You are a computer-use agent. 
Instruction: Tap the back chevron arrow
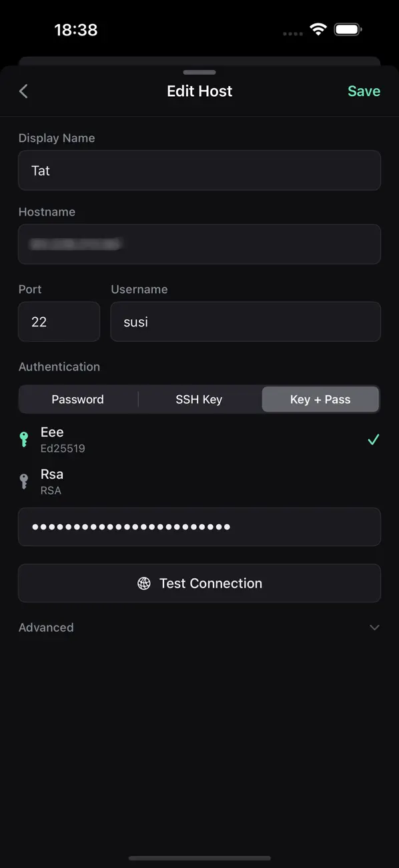[x=23, y=91]
